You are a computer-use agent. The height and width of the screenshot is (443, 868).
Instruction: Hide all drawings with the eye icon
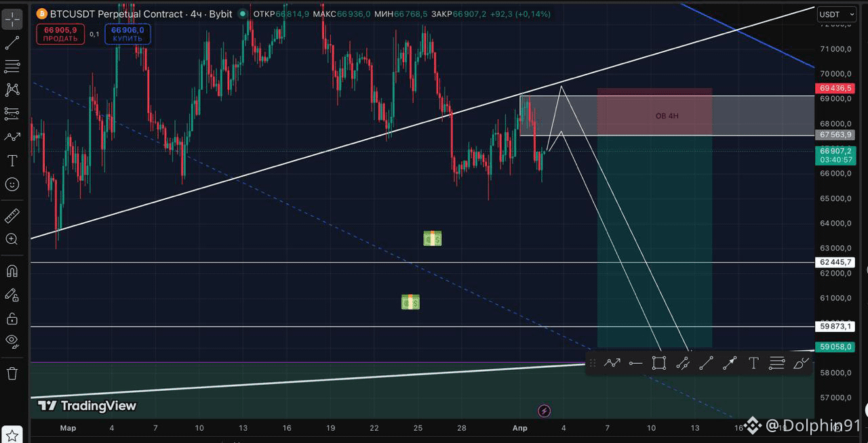(x=12, y=341)
